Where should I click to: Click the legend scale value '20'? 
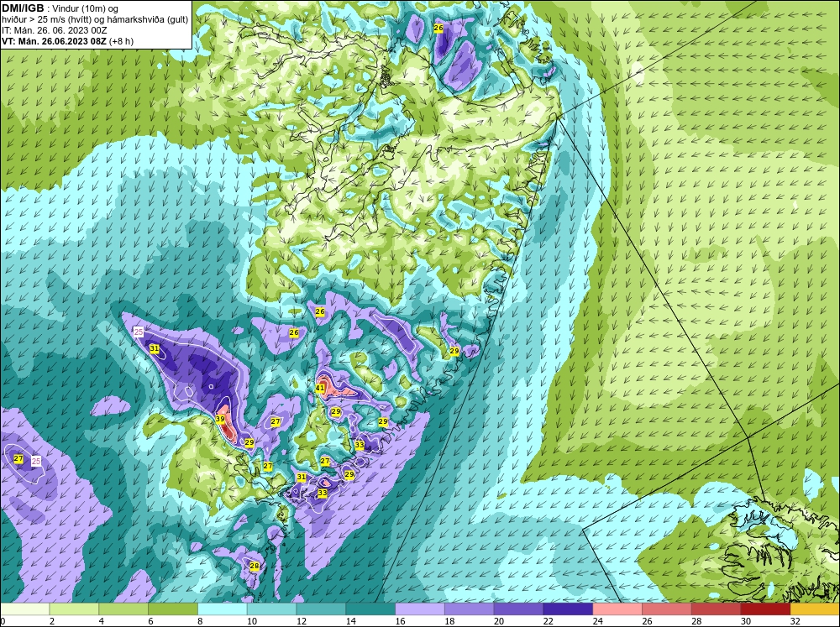[x=499, y=621]
